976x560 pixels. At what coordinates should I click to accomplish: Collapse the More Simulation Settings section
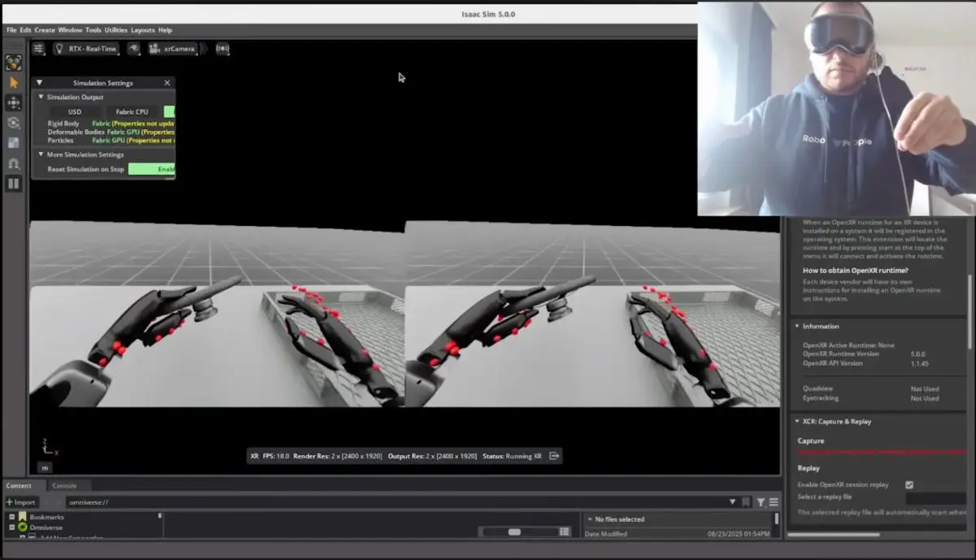click(41, 154)
